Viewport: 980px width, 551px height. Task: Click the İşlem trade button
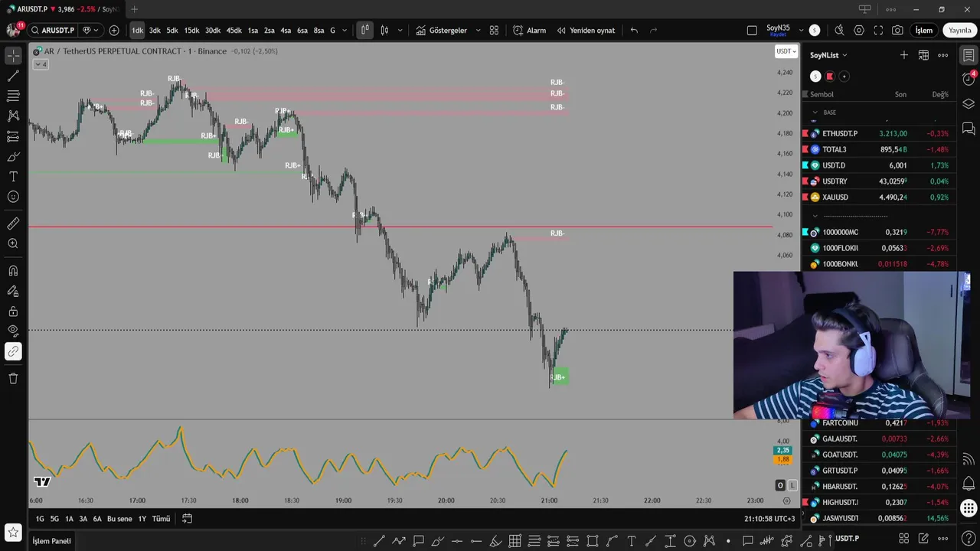point(924,31)
